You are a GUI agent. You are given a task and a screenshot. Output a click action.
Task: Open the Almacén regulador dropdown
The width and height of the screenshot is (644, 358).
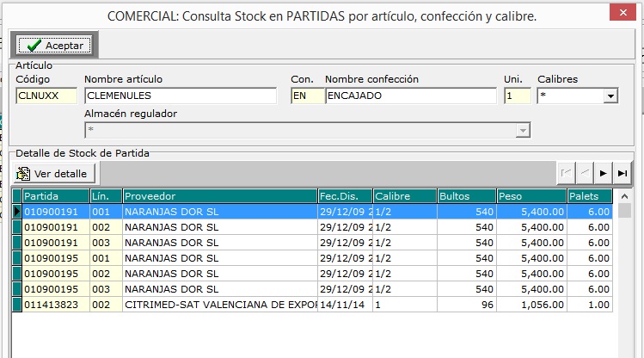(521, 130)
